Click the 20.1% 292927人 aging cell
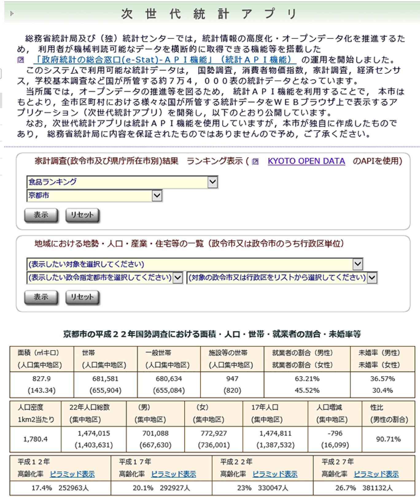Screen dimensions: 420x504 (x=161, y=488)
